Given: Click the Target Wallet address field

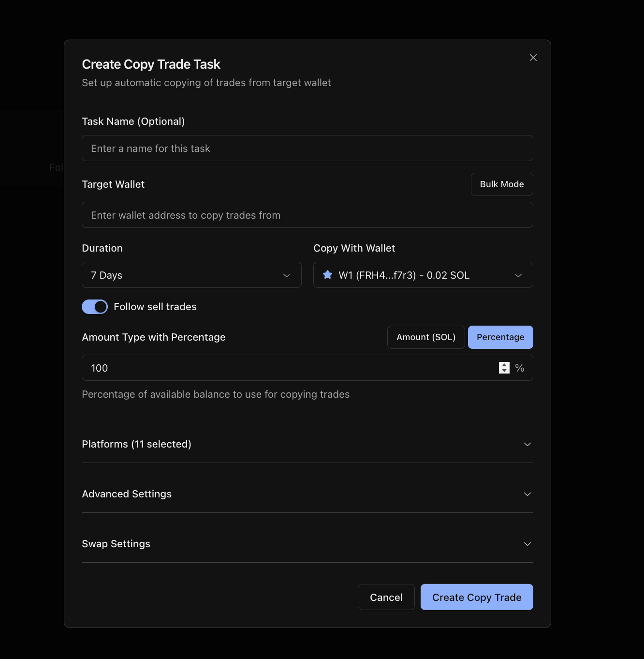Looking at the screenshot, I should click(307, 215).
